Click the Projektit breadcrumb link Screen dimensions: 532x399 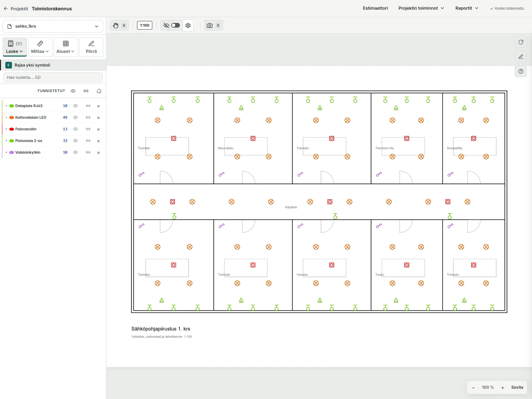point(19,9)
